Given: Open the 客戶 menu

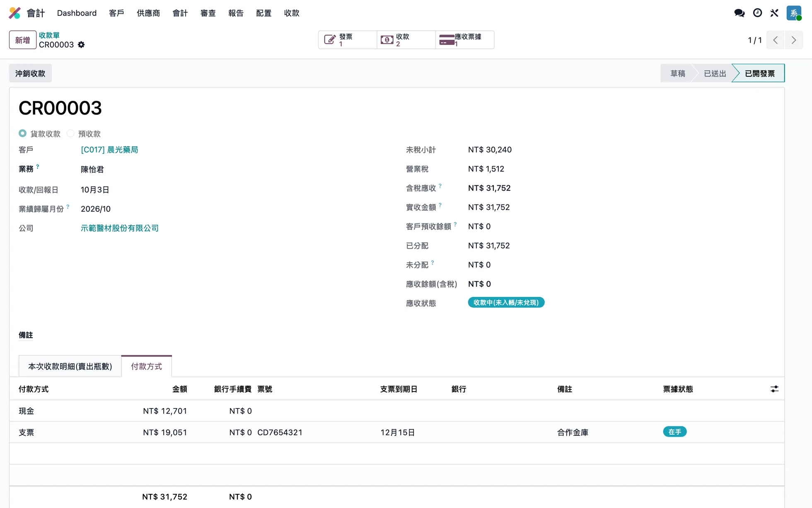Looking at the screenshot, I should click(x=116, y=13).
